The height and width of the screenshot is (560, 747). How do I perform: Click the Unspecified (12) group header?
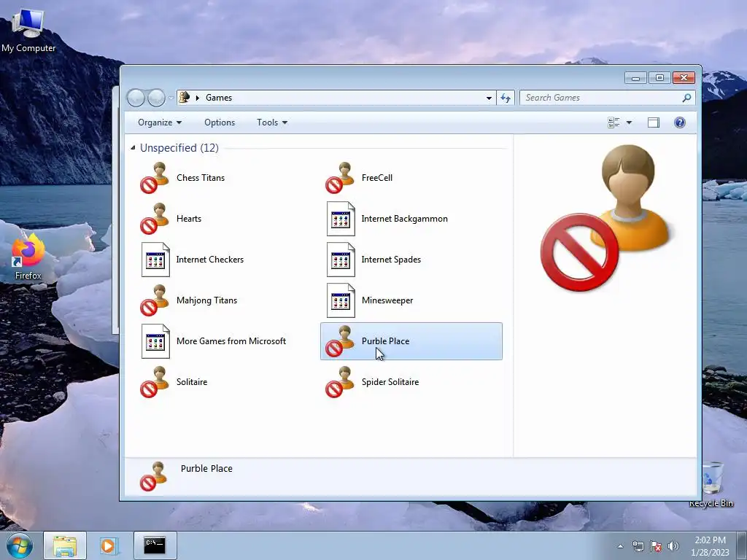[179, 148]
